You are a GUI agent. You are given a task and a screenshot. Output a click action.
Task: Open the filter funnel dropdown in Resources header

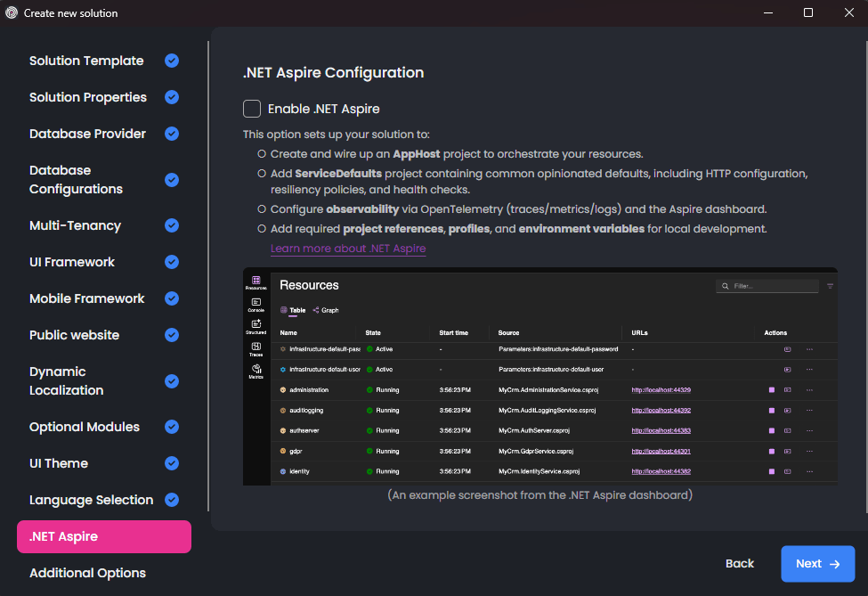831,285
